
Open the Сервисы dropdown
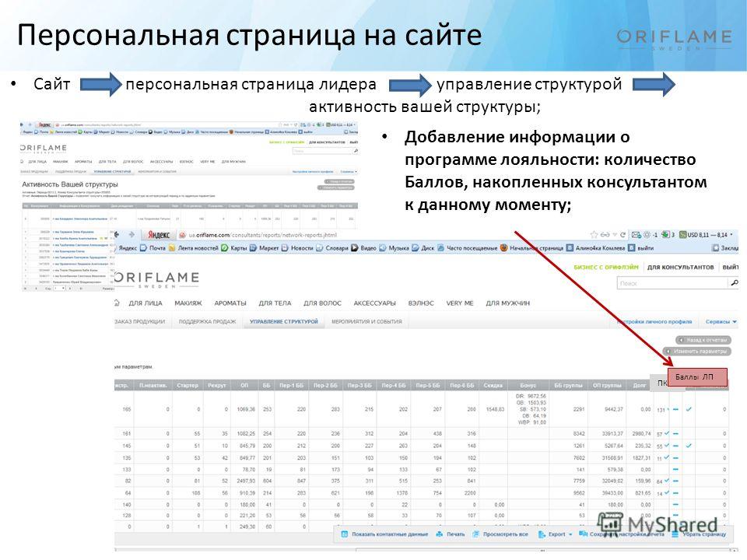point(721,322)
